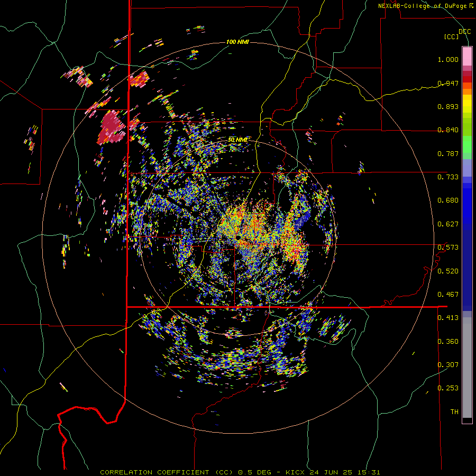The width and height of the screenshot is (476, 476).
Task: Click the [CC] units label
Action: [x=452, y=36]
